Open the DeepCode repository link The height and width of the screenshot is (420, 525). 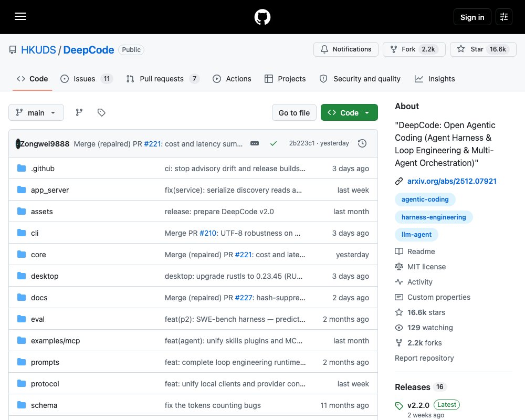(x=88, y=50)
